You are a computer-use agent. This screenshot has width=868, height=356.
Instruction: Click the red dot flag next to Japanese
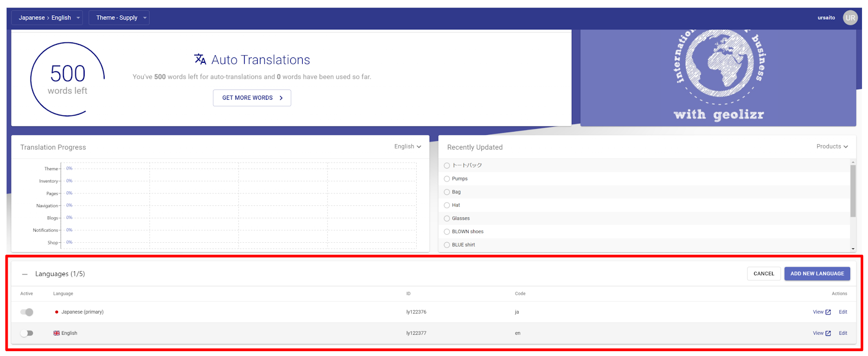pos(56,312)
